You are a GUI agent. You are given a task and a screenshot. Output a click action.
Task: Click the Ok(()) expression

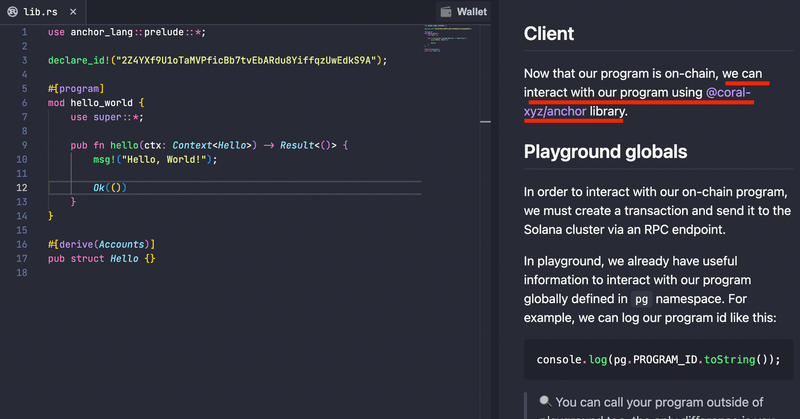110,188
